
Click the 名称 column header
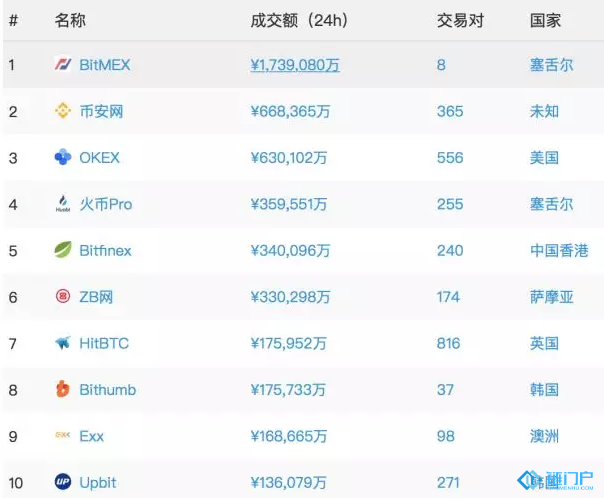pyautogui.click(x=70, y=20)
